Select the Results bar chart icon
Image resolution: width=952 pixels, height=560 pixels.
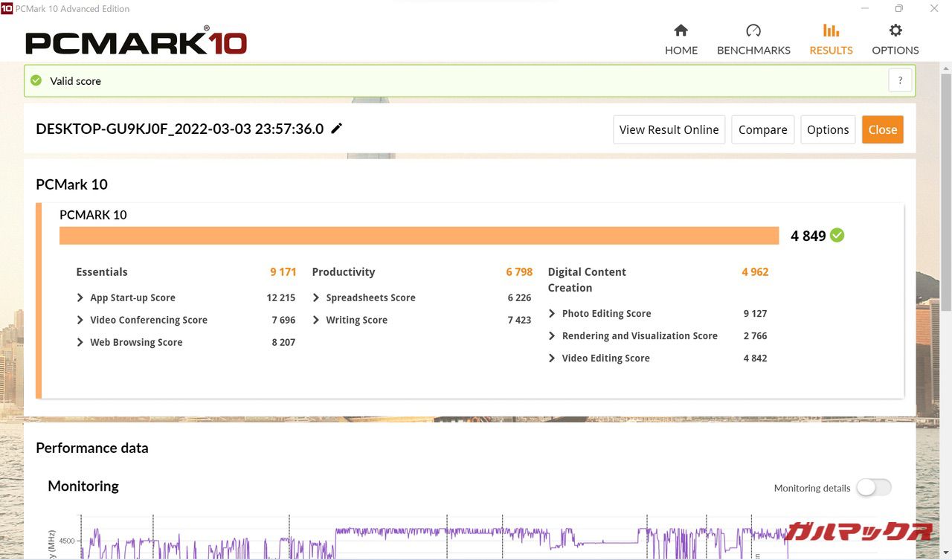pyautogui.click(x=831, y=30)
